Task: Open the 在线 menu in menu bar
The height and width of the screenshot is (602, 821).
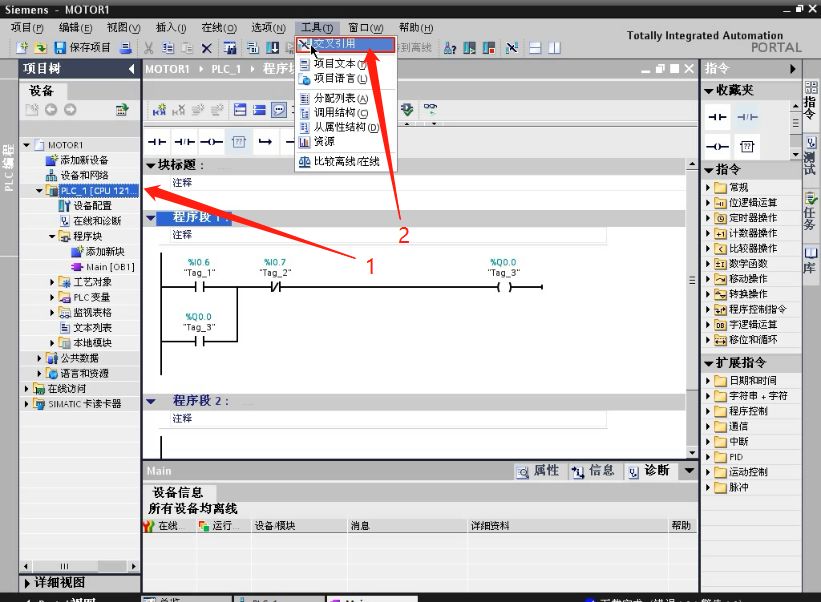Action: 219,28
